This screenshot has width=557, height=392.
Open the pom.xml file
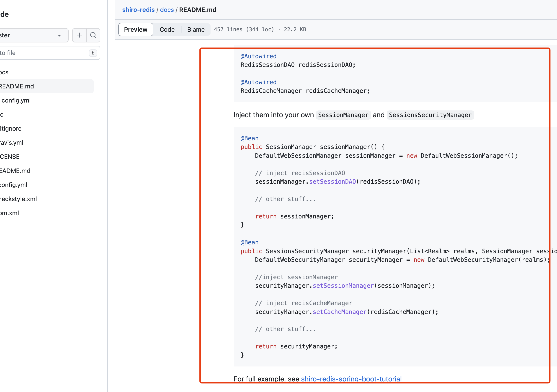[9, 213]
